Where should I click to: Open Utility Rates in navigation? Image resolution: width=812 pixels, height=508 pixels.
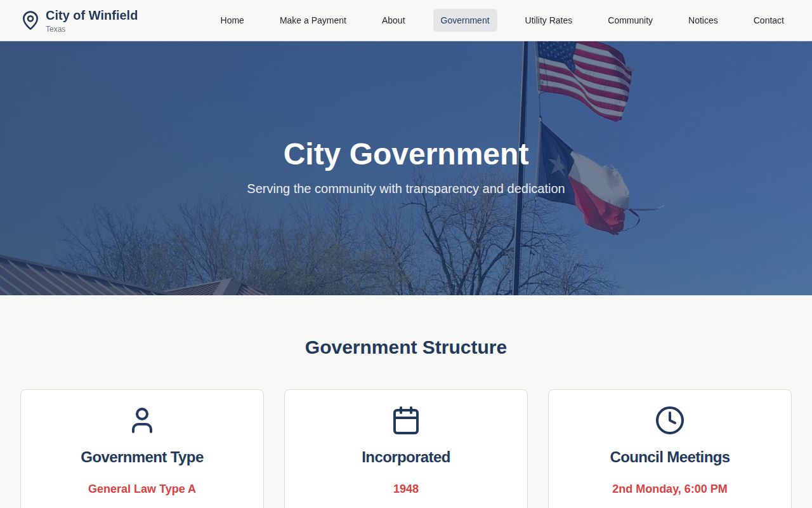pyautogui.click(x=549, y=20)
